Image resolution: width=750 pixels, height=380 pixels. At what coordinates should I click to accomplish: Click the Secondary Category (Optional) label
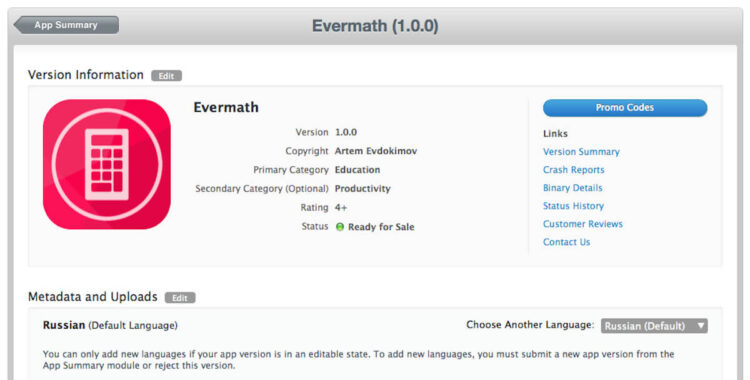coord(262,189)
